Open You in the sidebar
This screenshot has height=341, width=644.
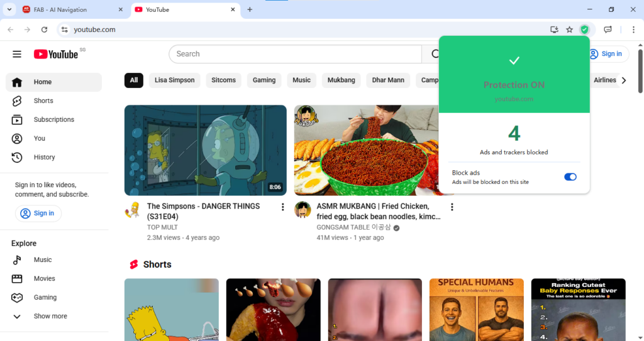[x=54, y=139]
